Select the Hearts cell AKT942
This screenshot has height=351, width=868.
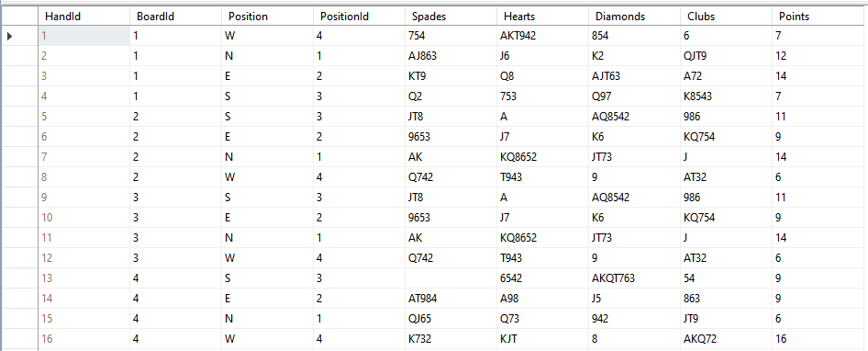[542, 36]
